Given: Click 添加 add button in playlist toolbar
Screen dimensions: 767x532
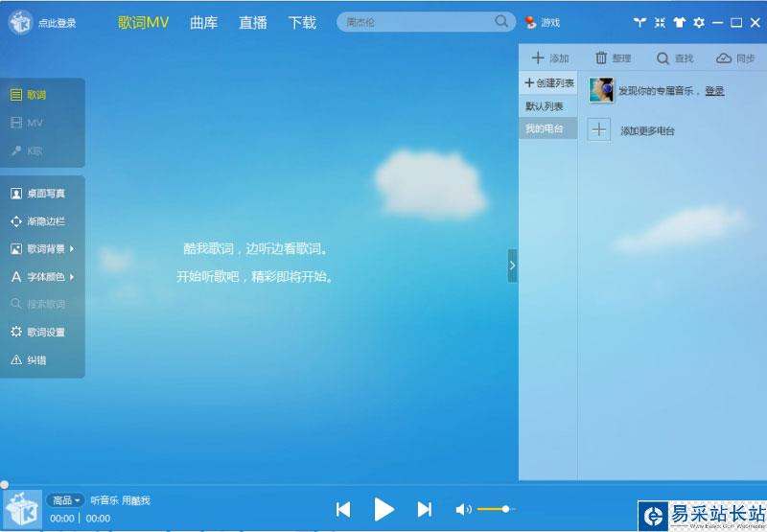Looking at the screenshot, I should [550, 58].
